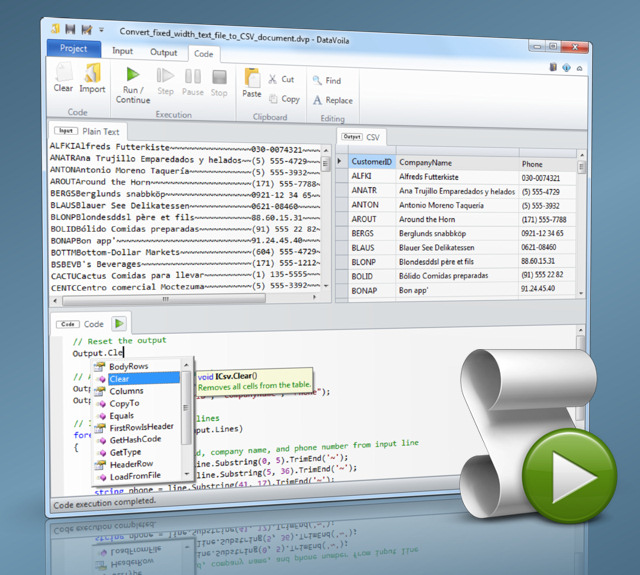Click autocomplete list scroll down arrow
This screenshot has width=640, height=575.
(187, 474)
